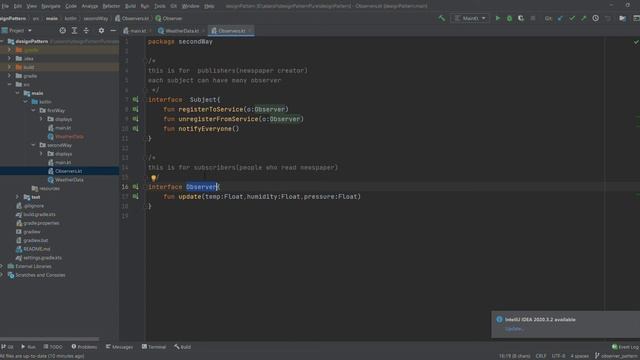Expand the displays folder under firstWay
Image resolution: width=640 pixels, height=360 pixels.
(x=41, y=119)
